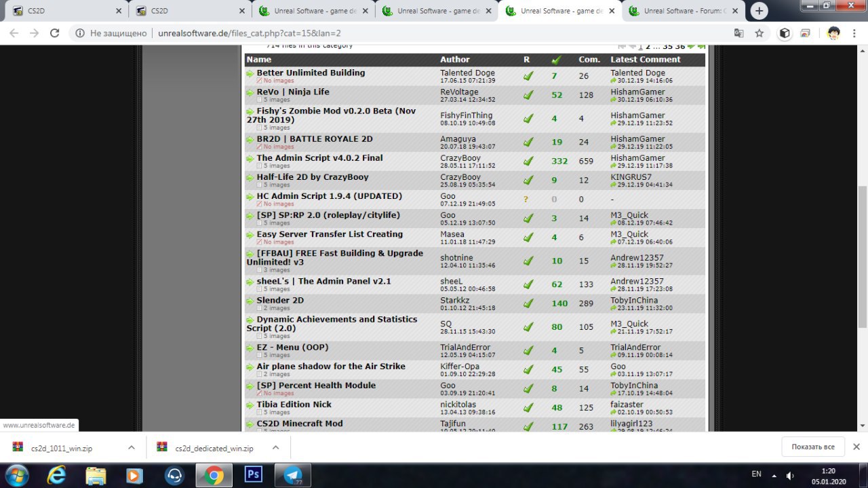Click the yellow question mark in HC Admin Script row
The image size is (868, 488).
pos(526,200)
